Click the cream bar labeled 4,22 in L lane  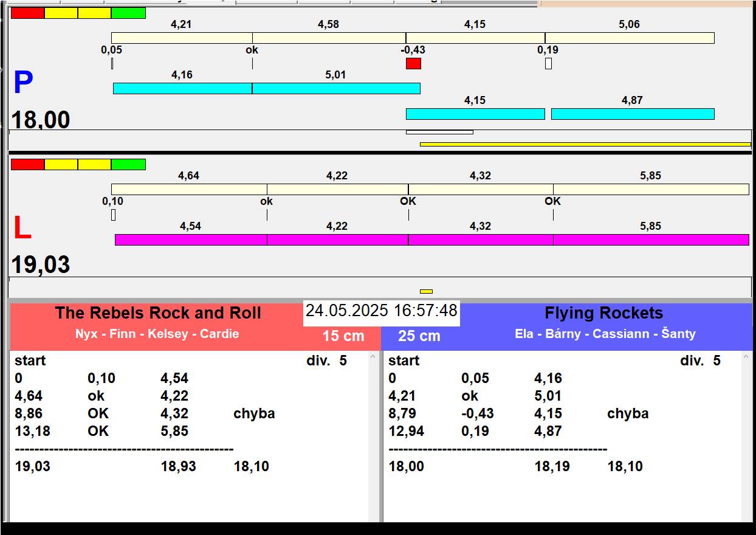pyautogui.click(x=338, y=190)
